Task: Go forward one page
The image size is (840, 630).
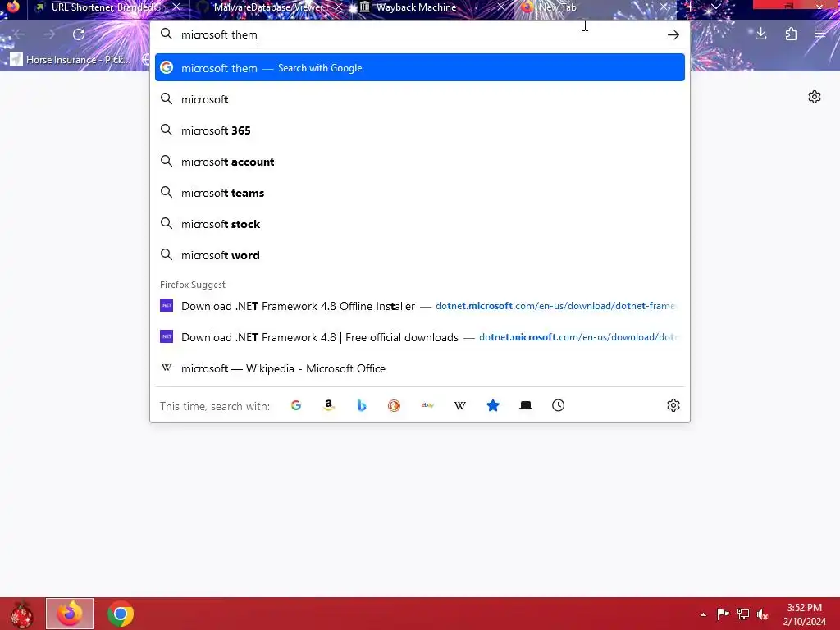Action: [x=49, y=34]
